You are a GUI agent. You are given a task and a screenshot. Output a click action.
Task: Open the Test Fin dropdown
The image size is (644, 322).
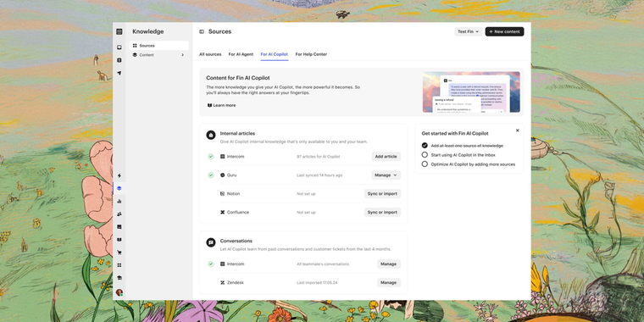click(469, 31)
